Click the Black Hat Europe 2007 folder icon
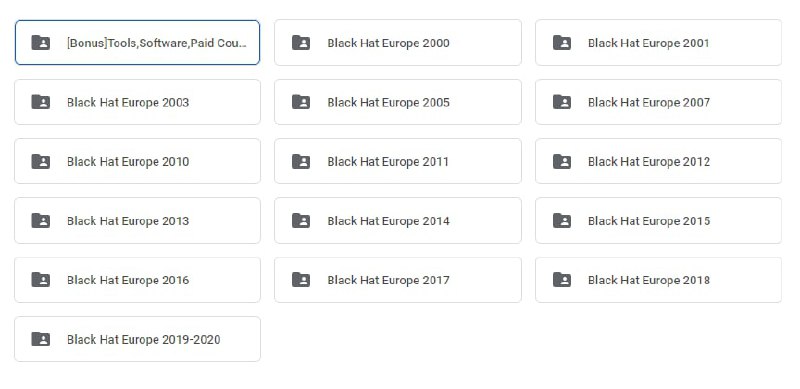The image size is (800, 389). [x=562, y=102]
